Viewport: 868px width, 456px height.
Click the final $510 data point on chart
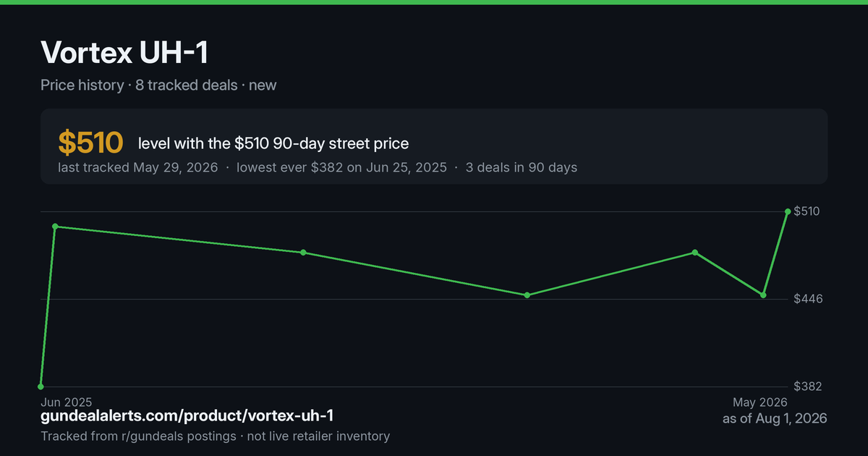[788, 211]
